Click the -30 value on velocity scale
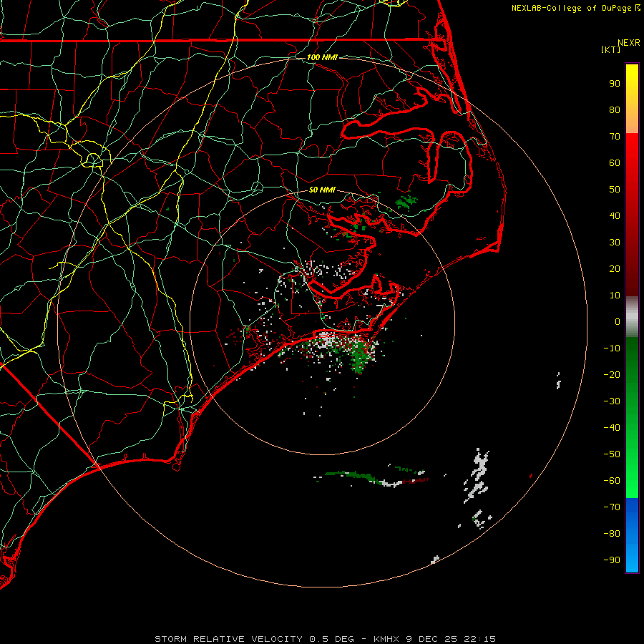This screenshot has width=644, height=644. pyautogui.click(x=612, y=401)
